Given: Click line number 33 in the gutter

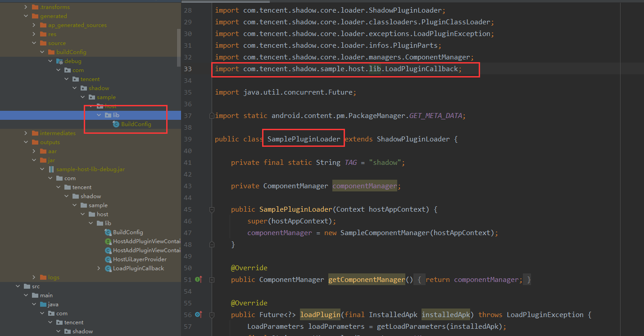Looking at the screenshot, I should [x=188, y=69].
